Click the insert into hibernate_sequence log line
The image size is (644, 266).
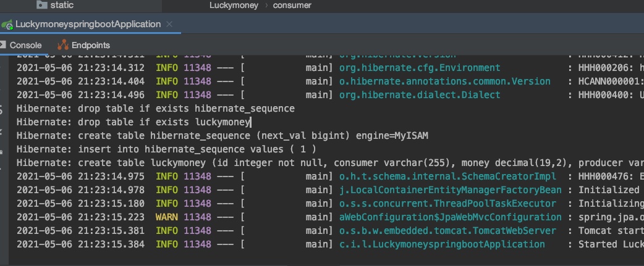pos(166,149)
